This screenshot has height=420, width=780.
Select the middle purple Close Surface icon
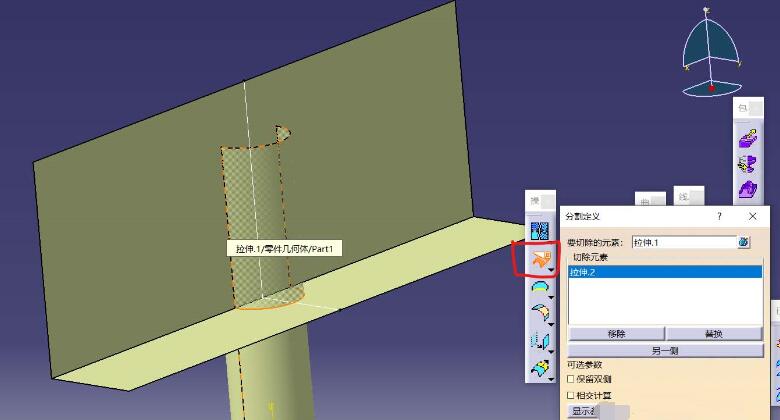click(748, 164)
